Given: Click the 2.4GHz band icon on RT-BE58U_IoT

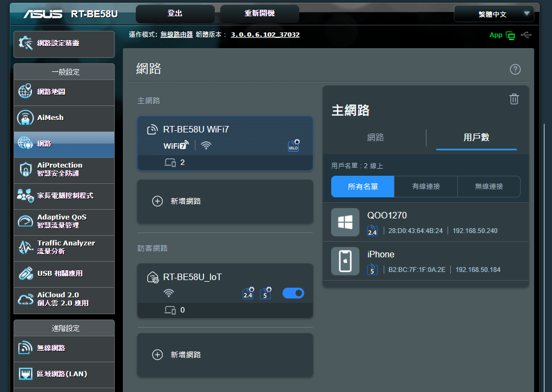Looking at the screenshot, I should click(x=248, y=293).
